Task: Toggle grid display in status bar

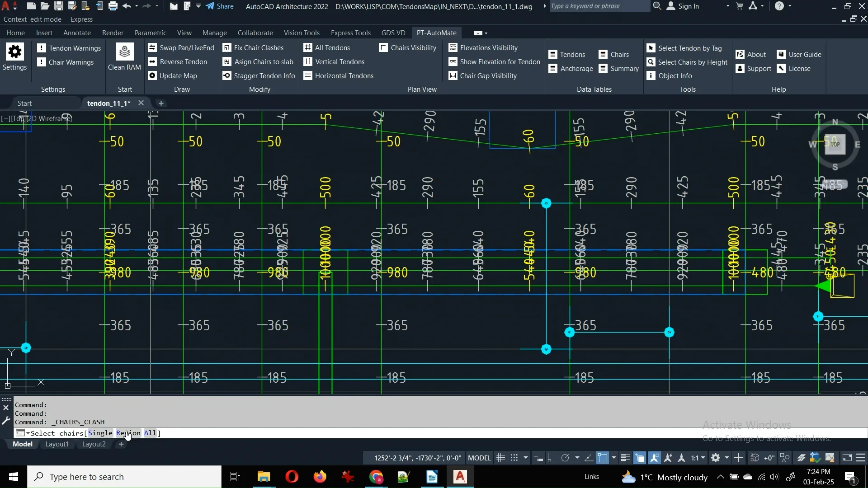Action: point(500,458)
